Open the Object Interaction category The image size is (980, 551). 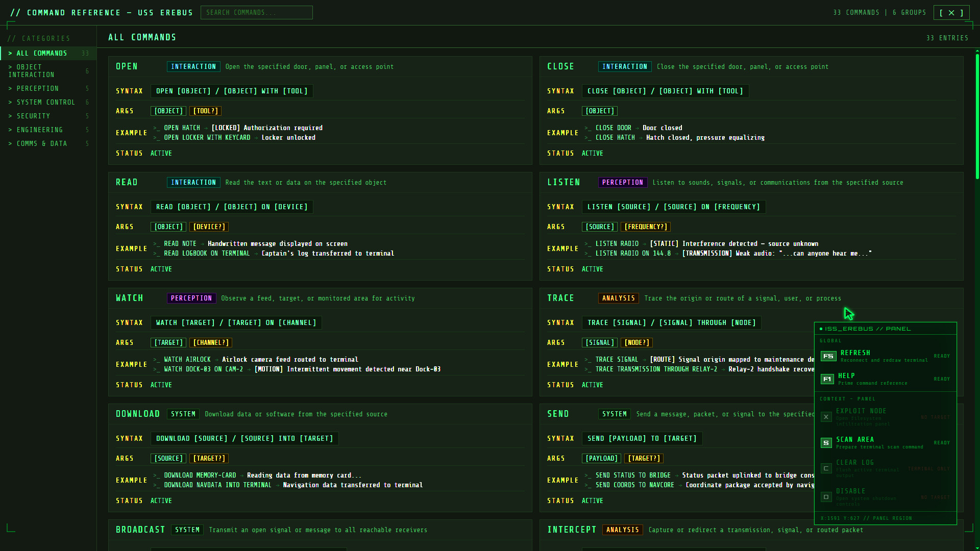(48, 71)
